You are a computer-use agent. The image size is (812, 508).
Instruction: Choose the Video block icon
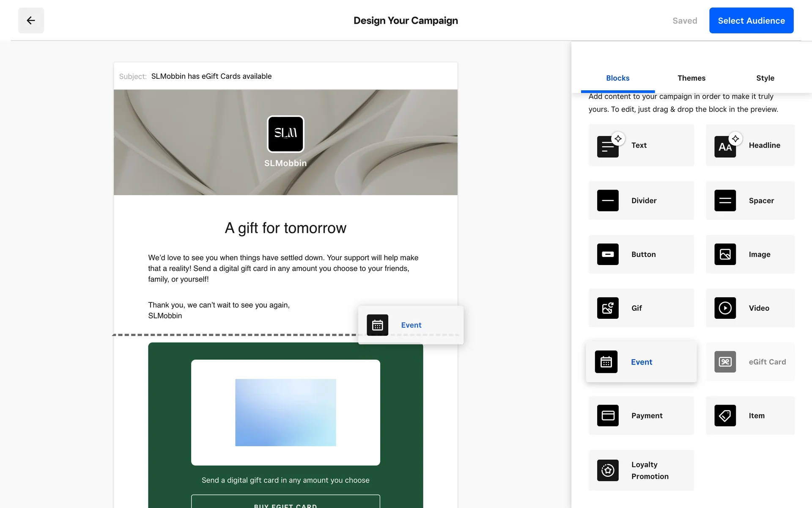(725, 308)
